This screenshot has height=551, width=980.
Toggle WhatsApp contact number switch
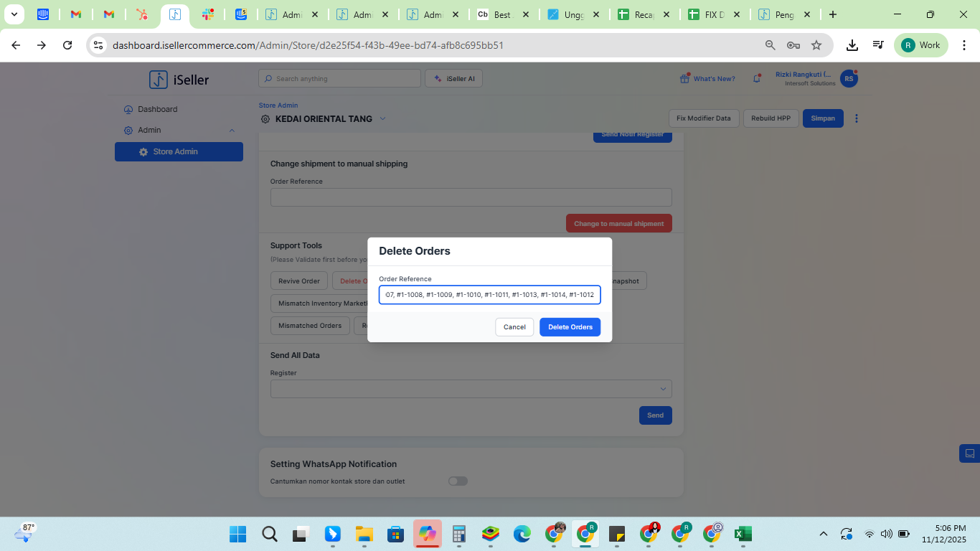458,481
